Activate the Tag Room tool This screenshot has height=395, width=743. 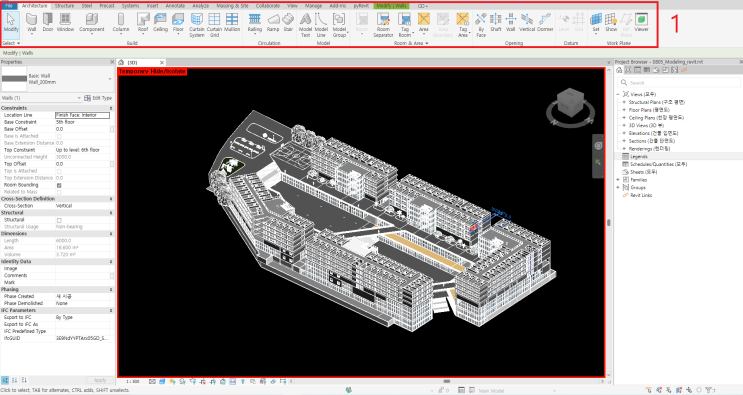[405, 25]
